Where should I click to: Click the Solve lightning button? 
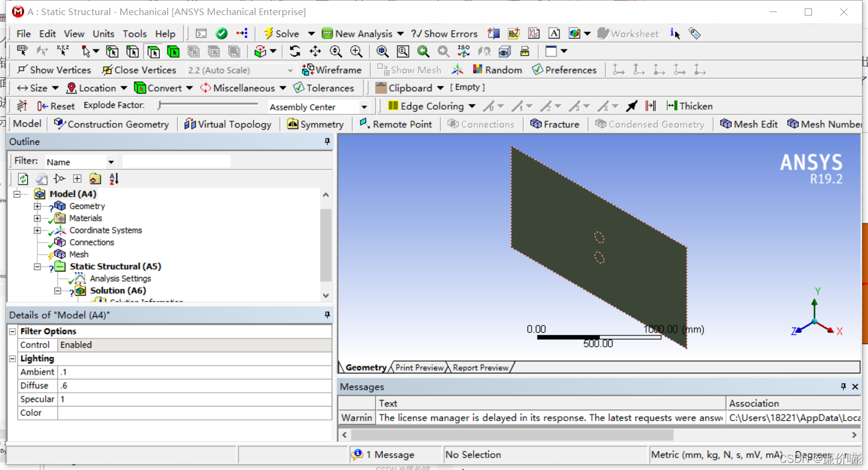[281, 34]
